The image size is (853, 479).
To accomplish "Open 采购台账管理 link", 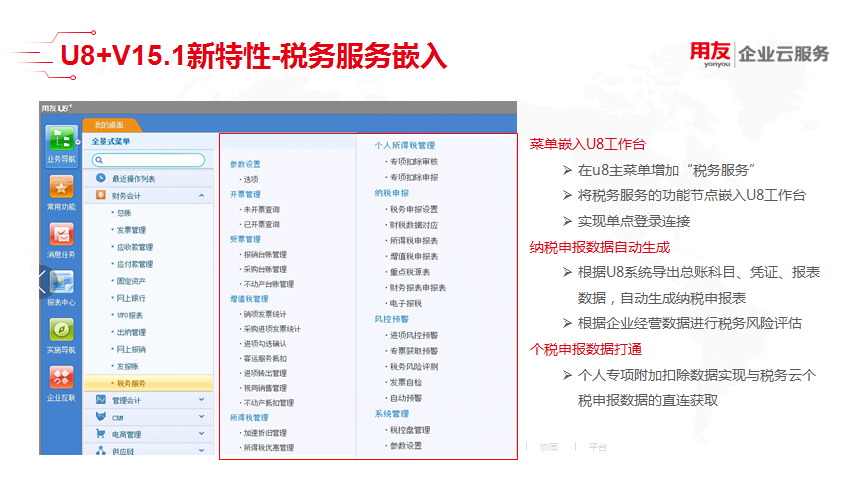I will click(265, 269).
